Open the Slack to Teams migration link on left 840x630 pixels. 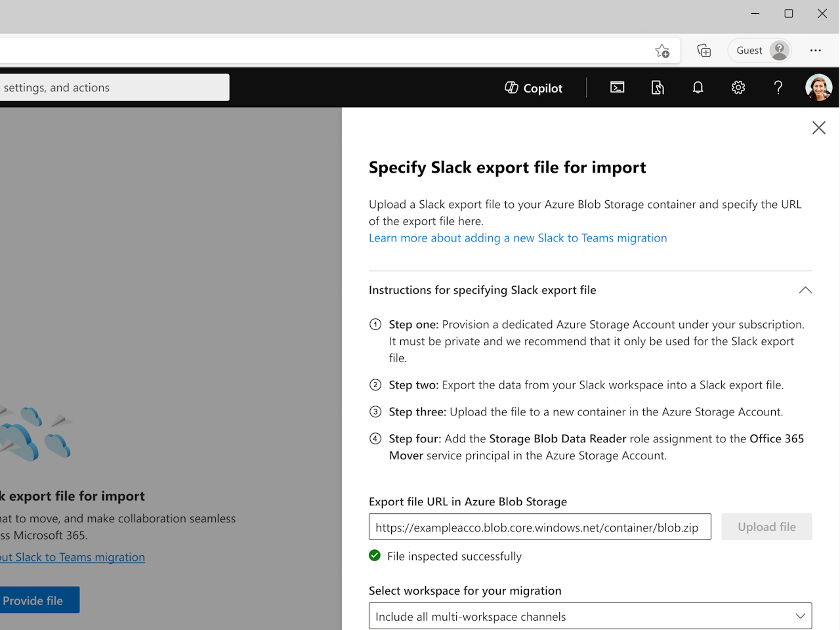[73, 557]
